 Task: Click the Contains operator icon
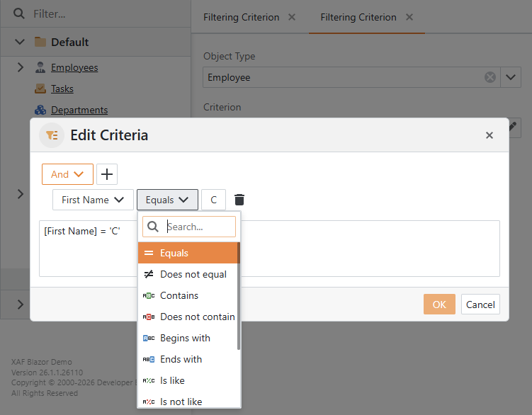click(149, 295)
